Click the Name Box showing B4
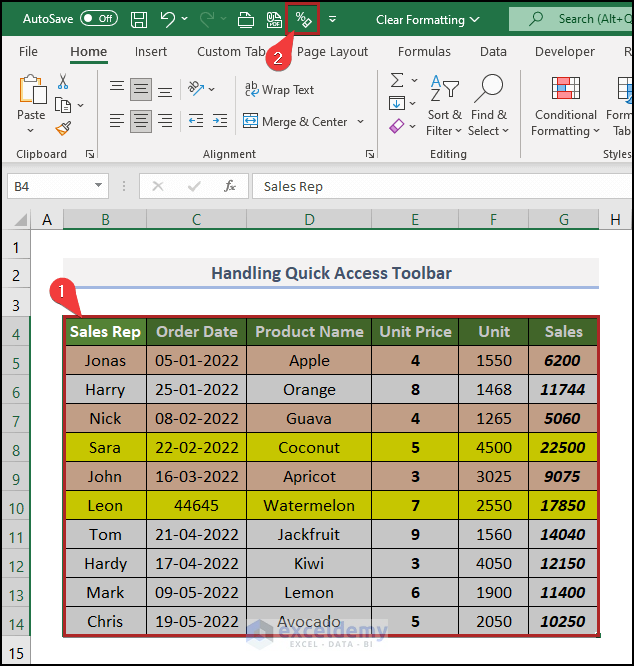The width and height of the screenshot is (634, 666). click(58, 186)
